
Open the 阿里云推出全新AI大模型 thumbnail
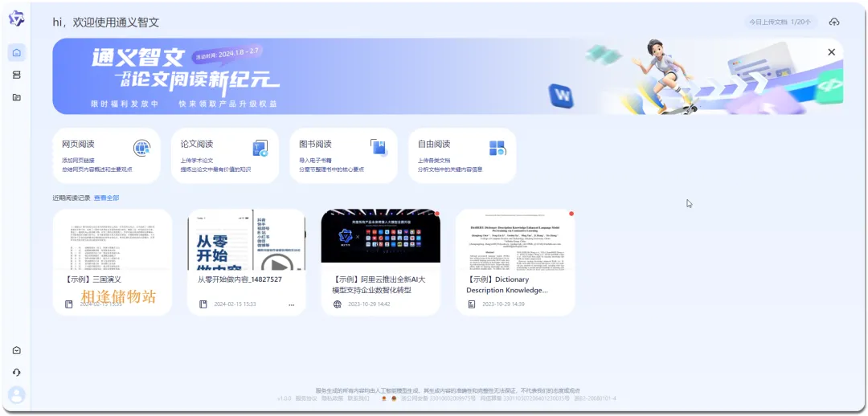(381, 235)
